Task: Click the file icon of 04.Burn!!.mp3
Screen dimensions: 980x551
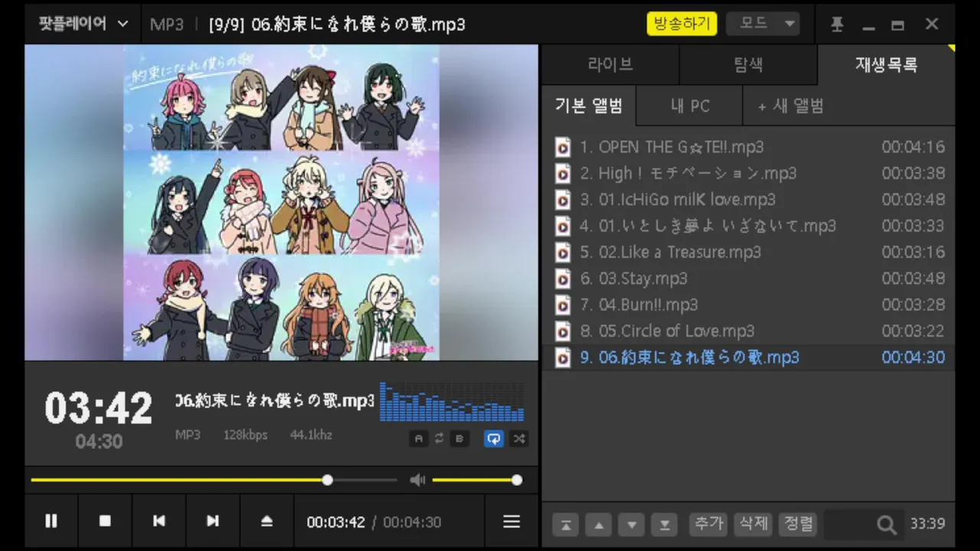Action: tap(563, 305)
